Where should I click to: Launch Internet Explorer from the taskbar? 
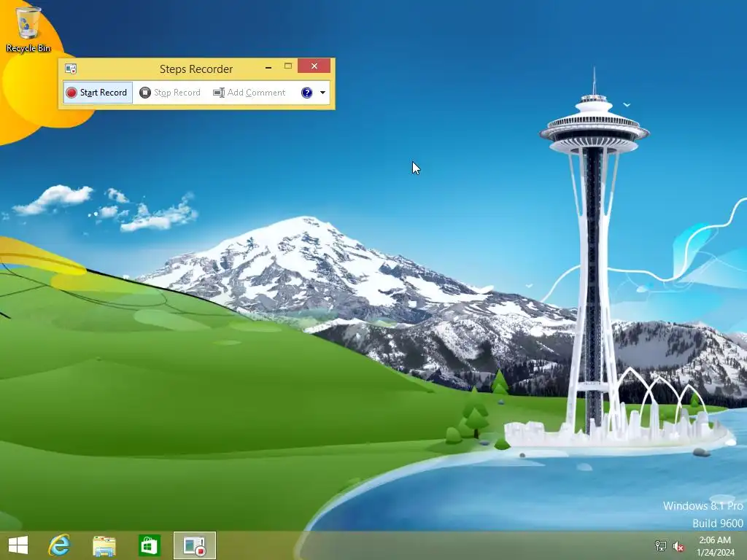[60, 545]
